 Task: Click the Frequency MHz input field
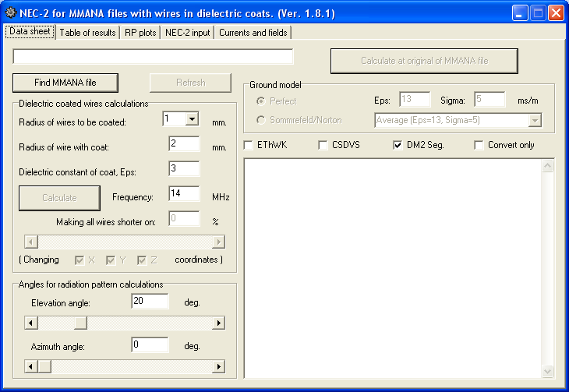184,193
